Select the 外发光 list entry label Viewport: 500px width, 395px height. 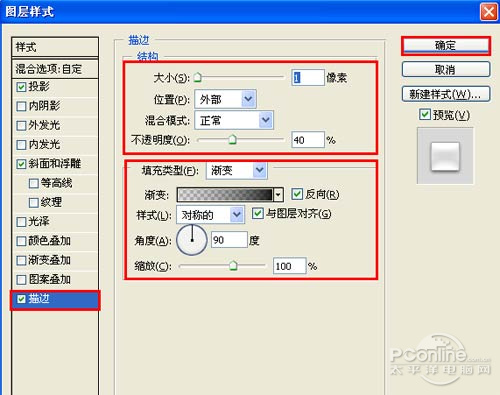click(x=44, y=125)
